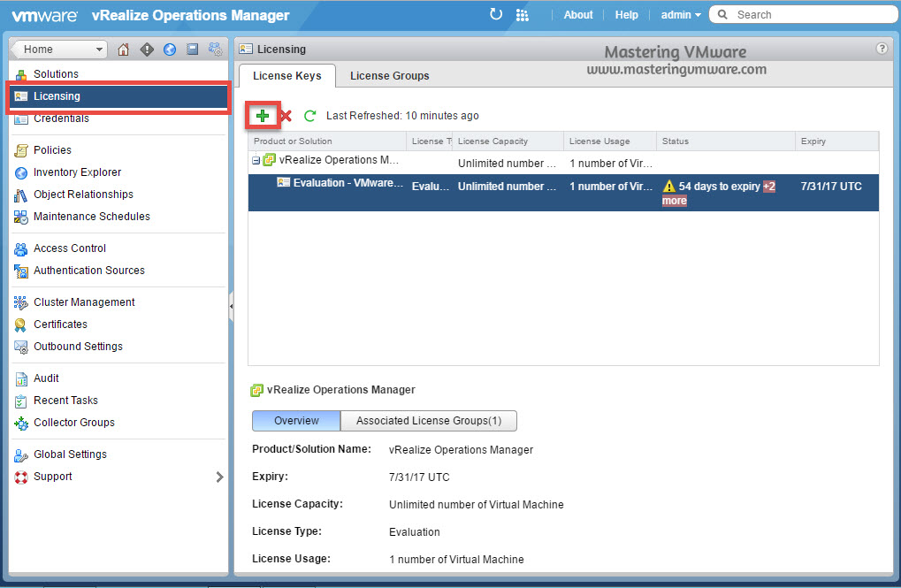Sort by the Expiry column header
This screenshot has height=588, width=901.
click(837, 141)
